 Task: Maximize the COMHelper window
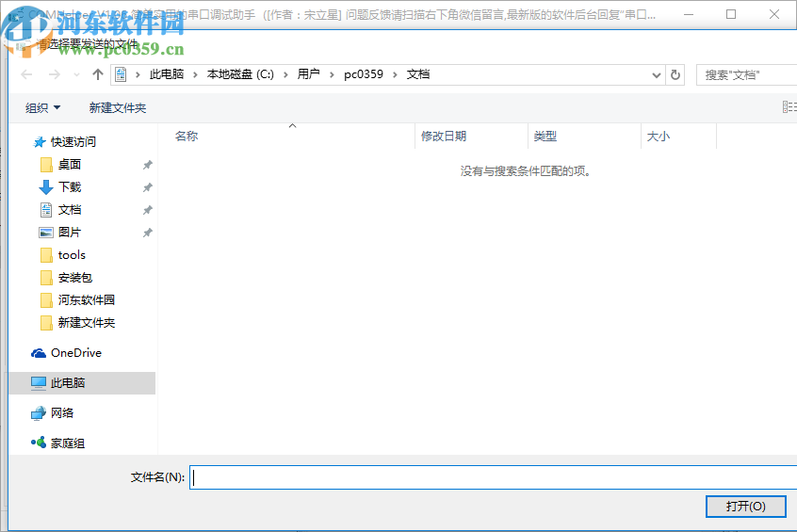[x=731, y=14]
